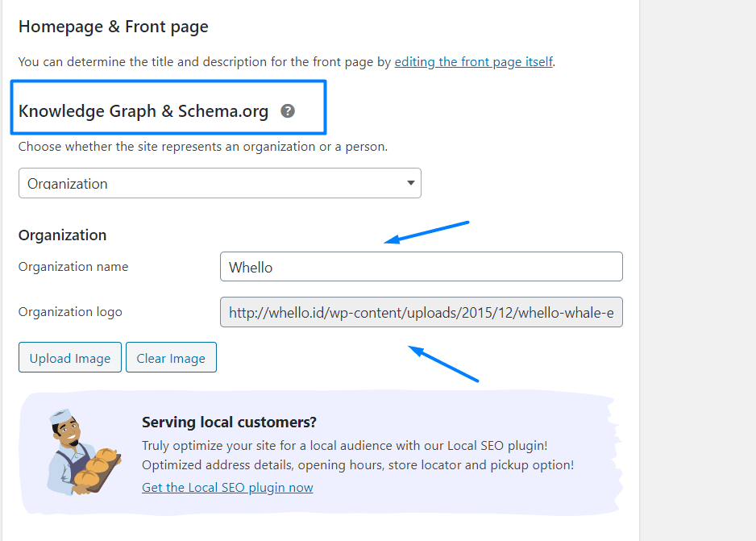Viewport: 756px width, 541px height.
Task: Click the 'Optimized address details, opening hours' line
Action: click(358, 465)
